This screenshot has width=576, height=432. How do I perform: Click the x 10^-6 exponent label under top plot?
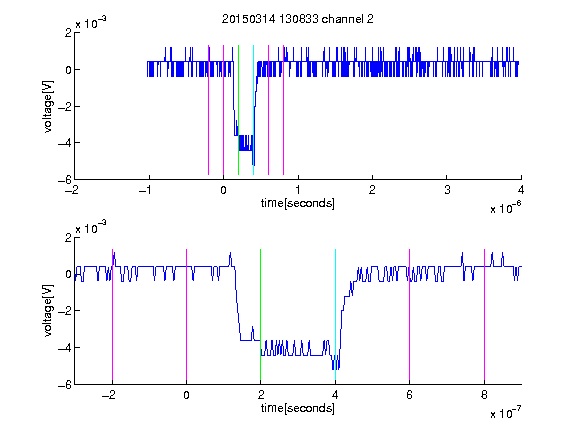[x=506, y=208]
